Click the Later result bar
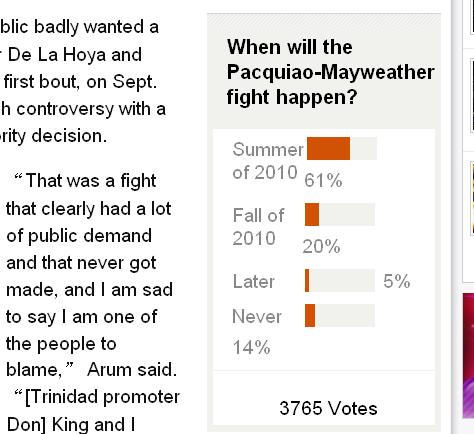 coord(340,281)
